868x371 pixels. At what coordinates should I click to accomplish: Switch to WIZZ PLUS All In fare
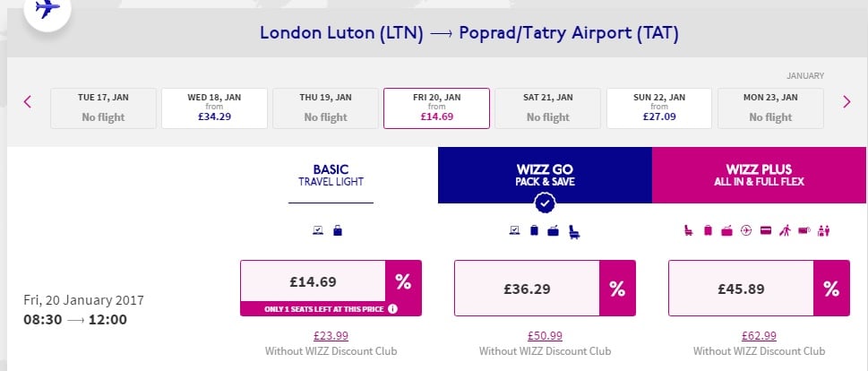[x=760, y=175]
